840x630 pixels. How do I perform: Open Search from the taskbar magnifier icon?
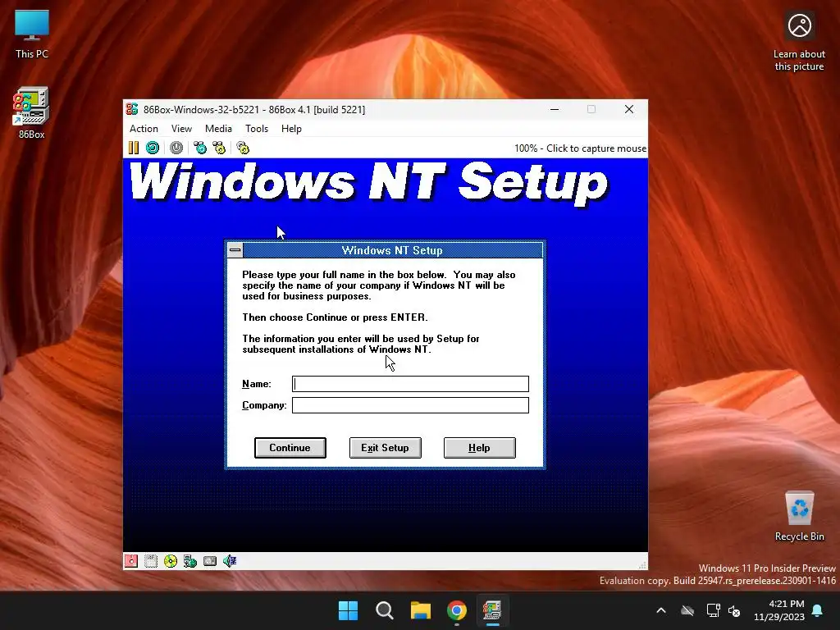384,610
